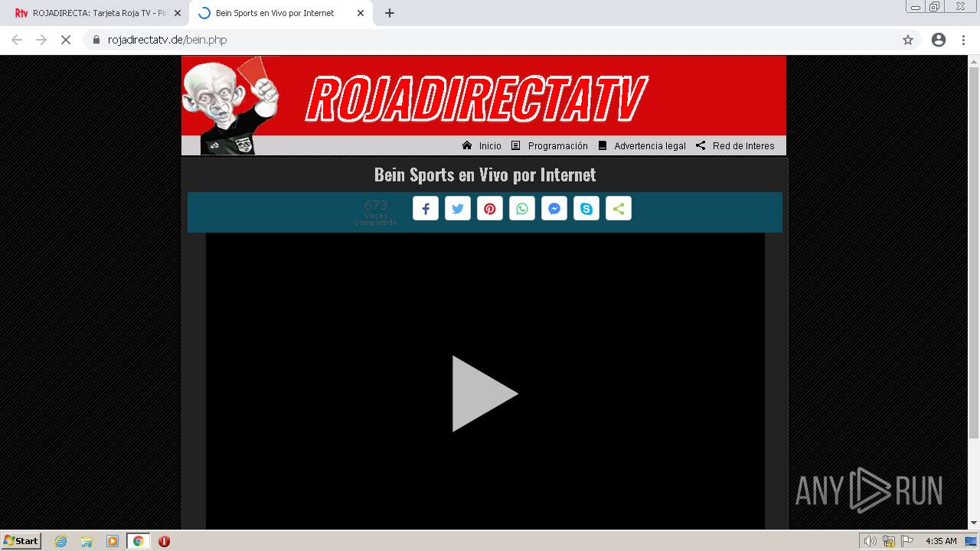
Task: Share page via Messenger
Action: [554, 209]
